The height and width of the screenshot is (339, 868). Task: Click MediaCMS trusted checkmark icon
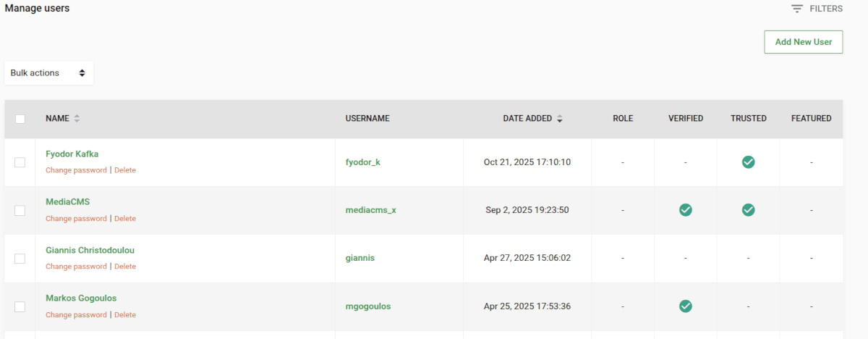[x=748, y=210]
